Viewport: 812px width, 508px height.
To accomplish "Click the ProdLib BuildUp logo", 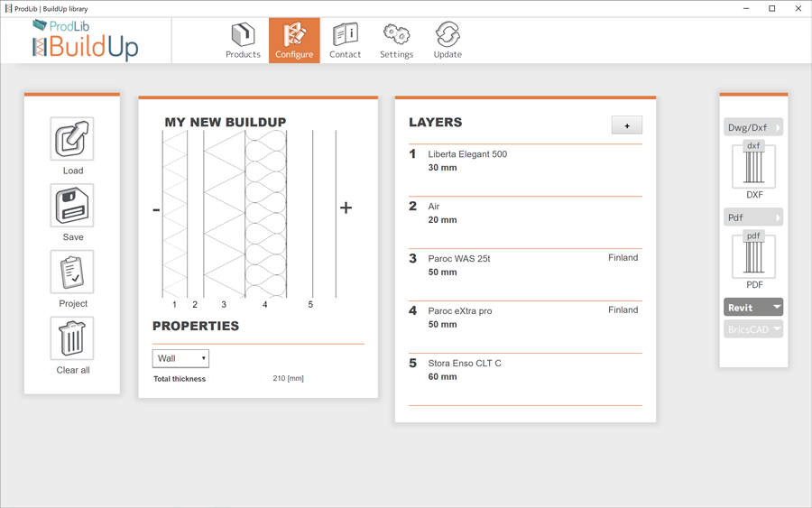I will point(86,41).
